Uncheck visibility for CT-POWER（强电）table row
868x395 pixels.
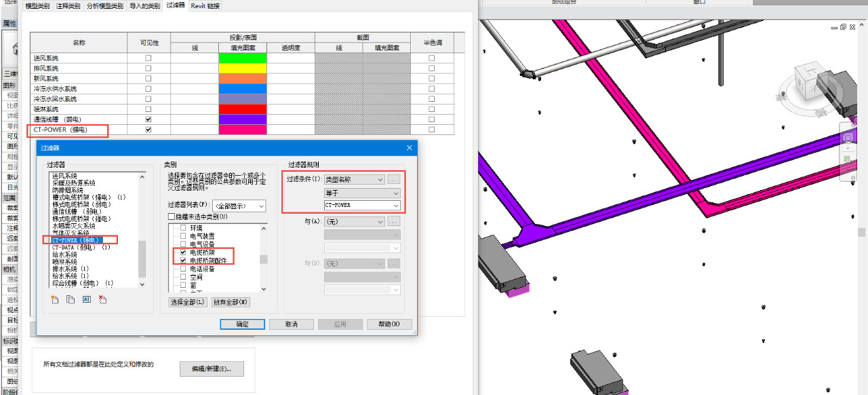click(x=149, y=130)
